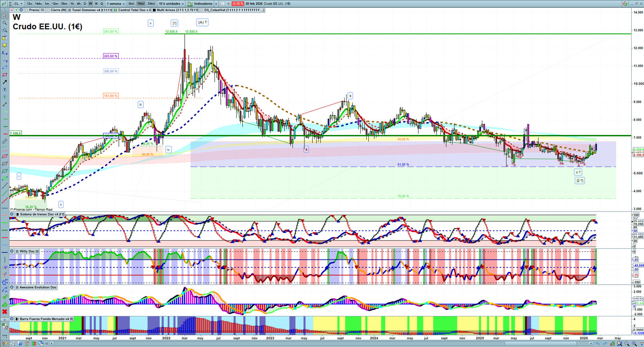The height and width of the screenshot is (347, 644).
Task: Toggle DS_CotasHist indicator checkbox
Action: click(202, 10)
